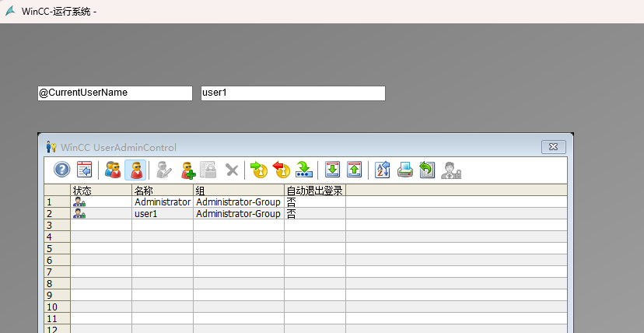Close the WinCC UserAdminControl window
The height and width of the screenshot is (333, 644).
[553, 146]
